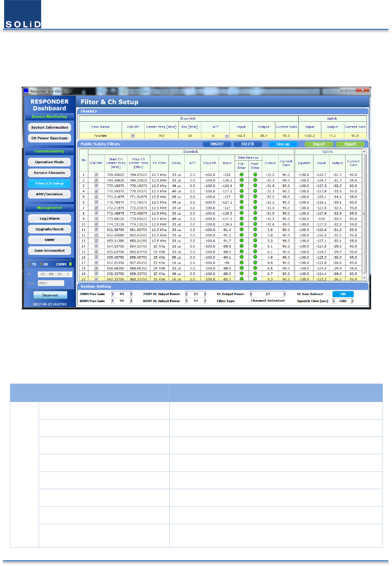Click Ch Filter 25 KHz in row 14
The width and height of the screenshot is (392, 566).
coord(159,246)
